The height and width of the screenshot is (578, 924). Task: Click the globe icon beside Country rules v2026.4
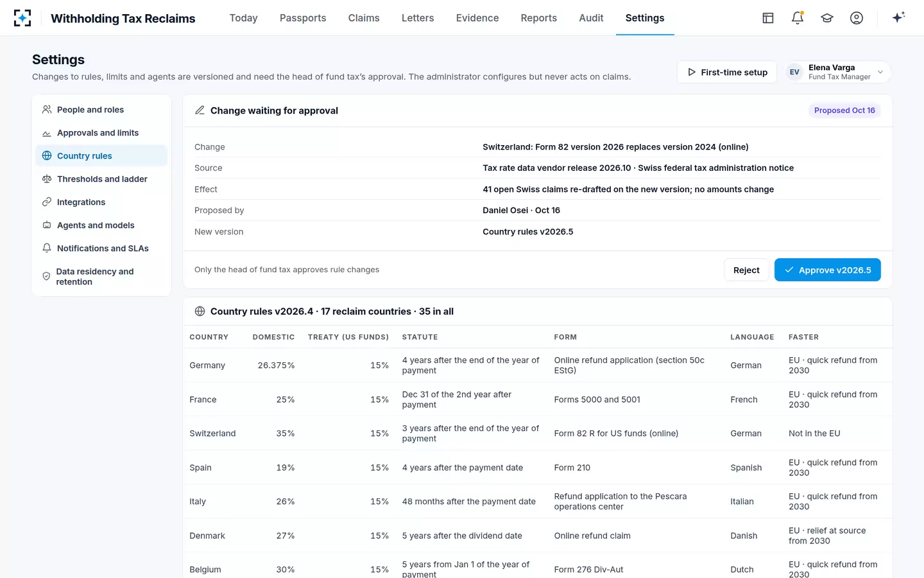pos(200,311)
